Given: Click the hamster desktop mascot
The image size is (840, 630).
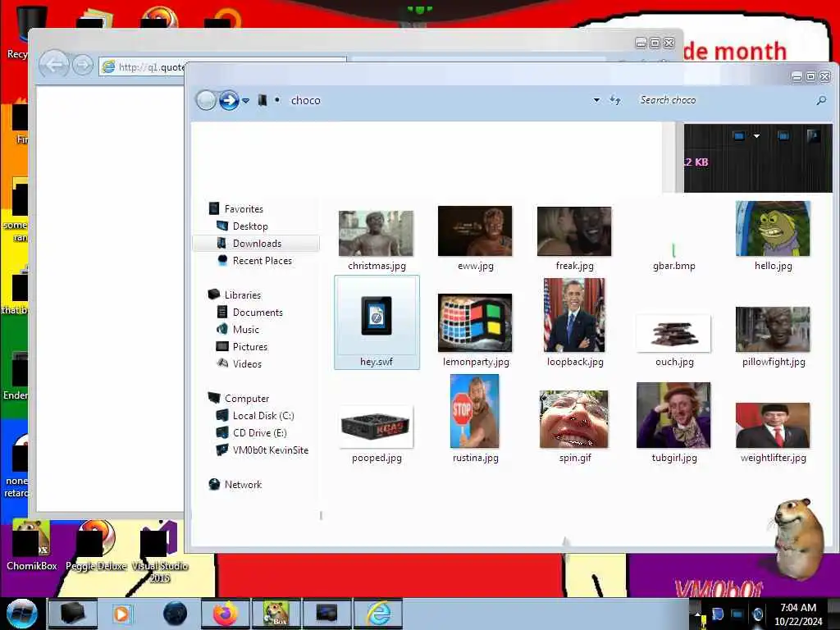Looking at the screenshot, I should (x=798, y=538).
